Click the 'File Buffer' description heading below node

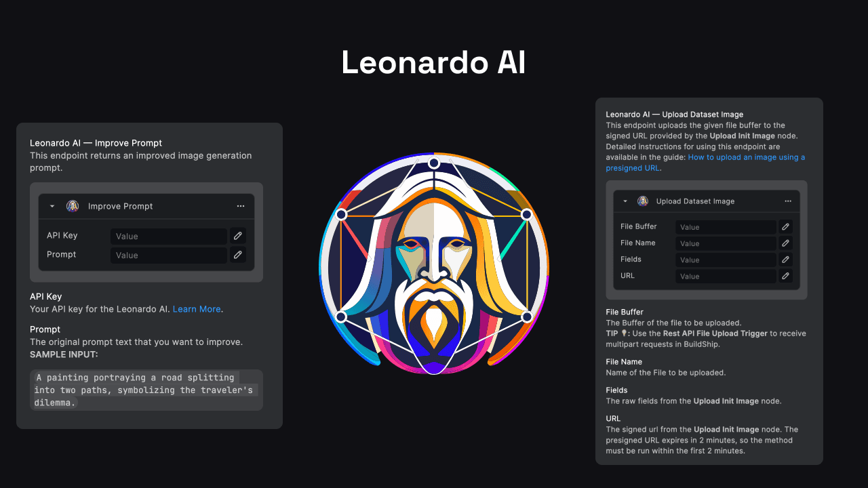(x=625, y=312)
